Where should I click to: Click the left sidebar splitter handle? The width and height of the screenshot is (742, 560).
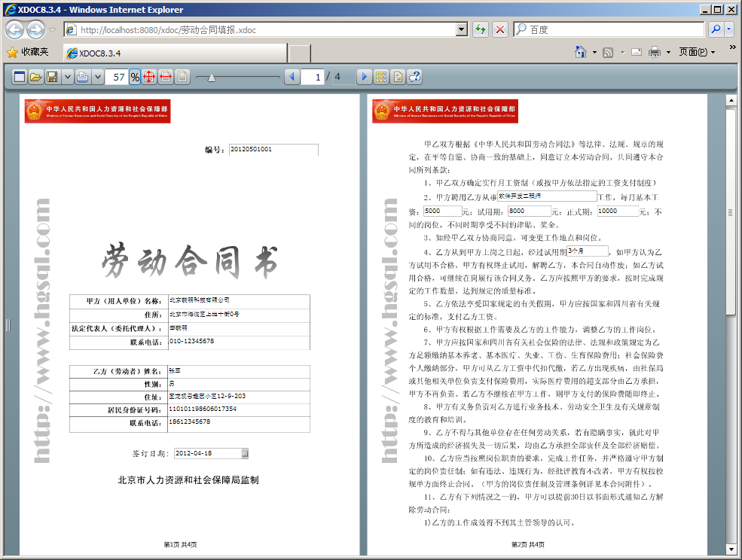pos(8,325)
